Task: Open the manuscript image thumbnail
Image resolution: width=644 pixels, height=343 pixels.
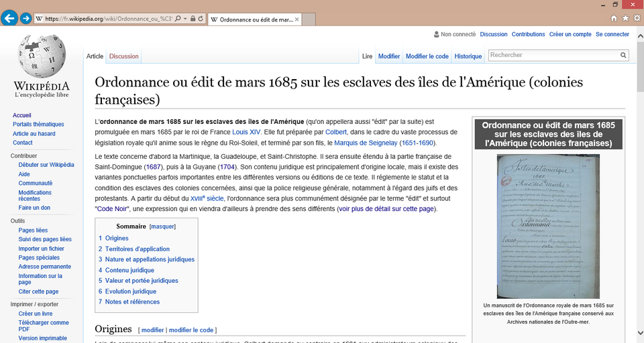Action: pos(548,226)
